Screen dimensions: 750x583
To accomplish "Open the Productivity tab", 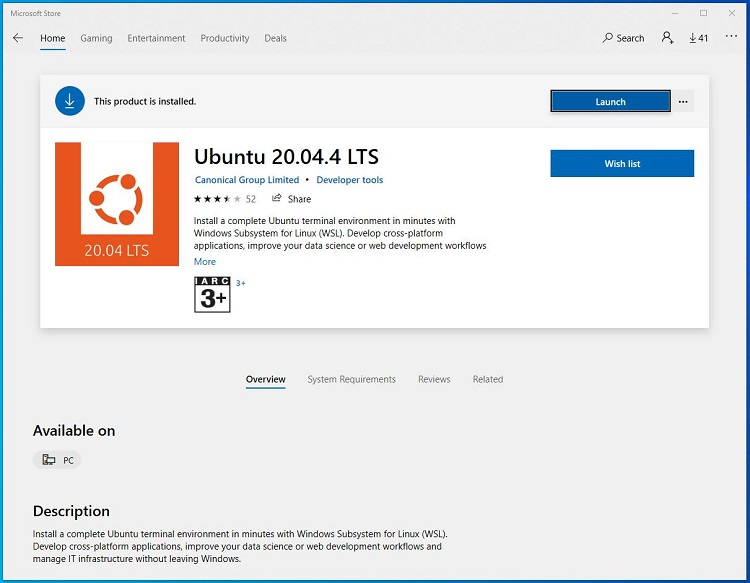I will [x=225, y=38].
